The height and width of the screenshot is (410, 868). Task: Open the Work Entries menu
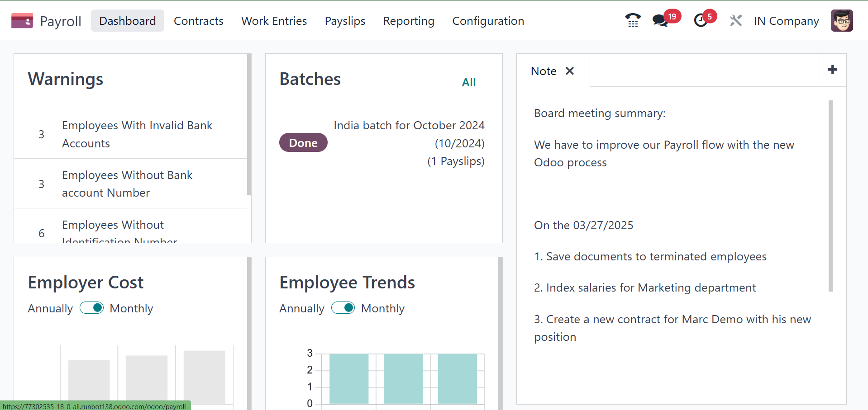[274, 21]
